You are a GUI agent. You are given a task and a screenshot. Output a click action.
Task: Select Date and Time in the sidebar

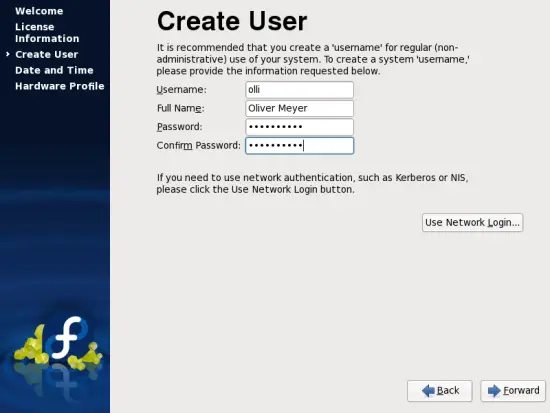(54, 70)
